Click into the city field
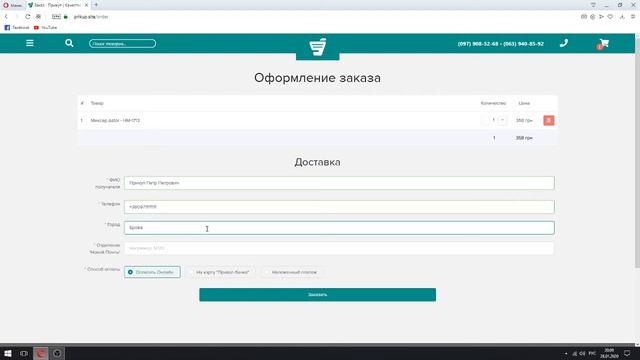 (x=339, y=228)
